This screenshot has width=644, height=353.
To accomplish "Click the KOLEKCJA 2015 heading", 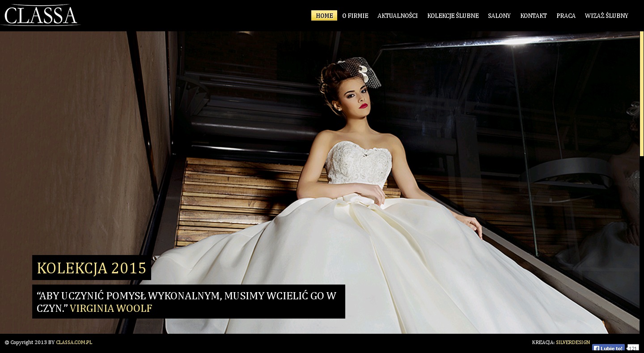I will (92, 268).
